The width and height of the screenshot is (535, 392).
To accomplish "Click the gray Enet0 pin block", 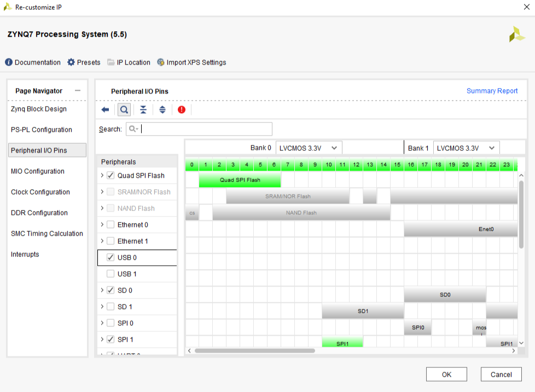I will tap(461, 229).
